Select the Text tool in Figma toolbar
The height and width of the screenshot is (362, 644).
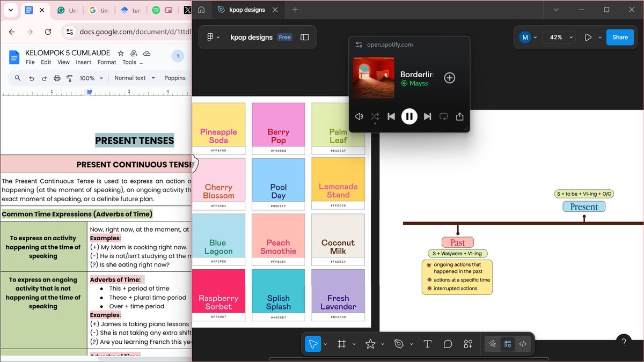(428, 344)
